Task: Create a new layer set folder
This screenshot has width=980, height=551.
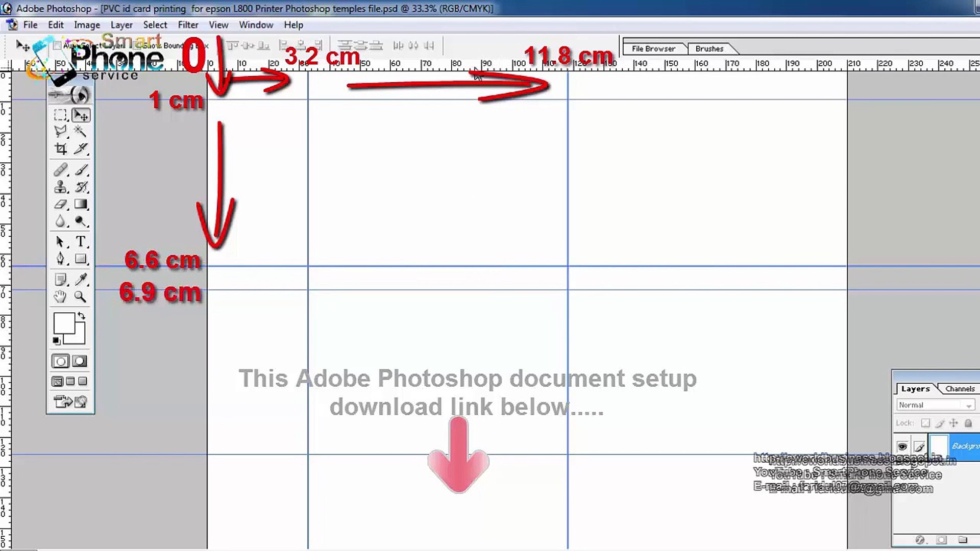Action: click(963, 540)
